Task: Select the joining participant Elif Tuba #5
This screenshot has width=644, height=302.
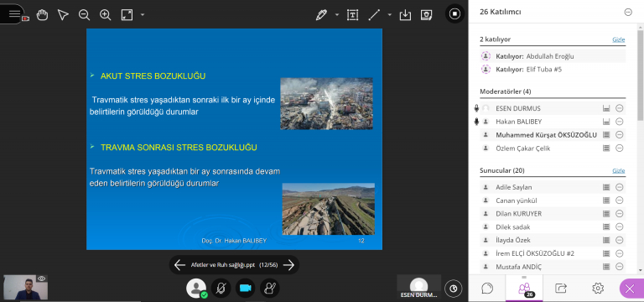Action: pos(553,70)
